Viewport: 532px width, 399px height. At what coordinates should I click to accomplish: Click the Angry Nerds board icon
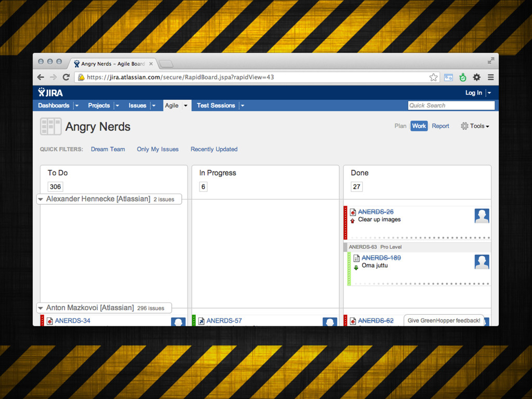50,127
